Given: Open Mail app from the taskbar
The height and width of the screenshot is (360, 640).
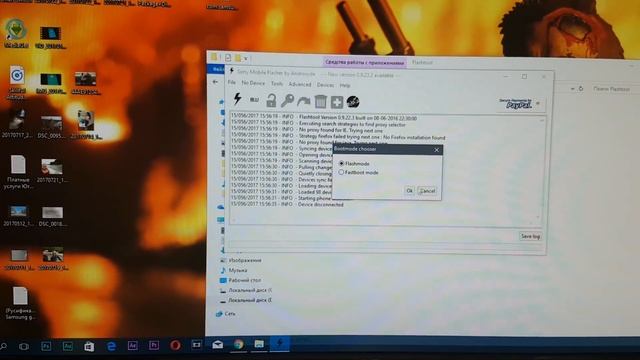Looking at the screenshot, I should [x=218, y=344].
